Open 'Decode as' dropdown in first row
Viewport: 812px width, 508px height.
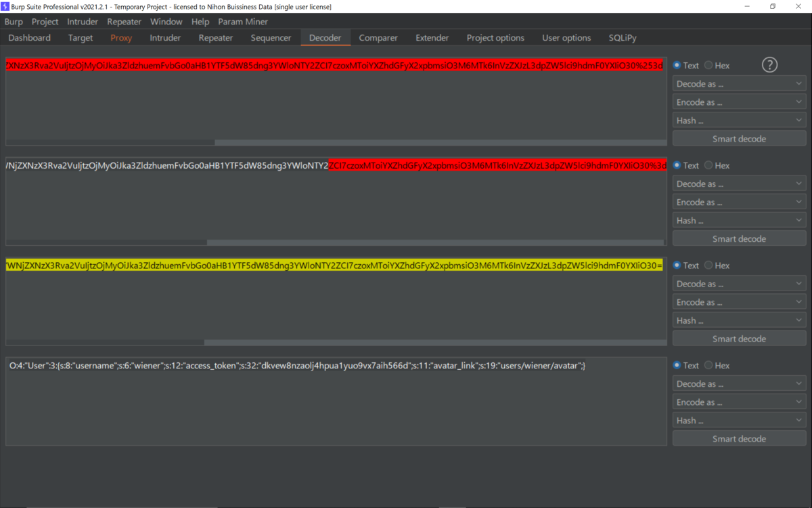tap(739, 84)
